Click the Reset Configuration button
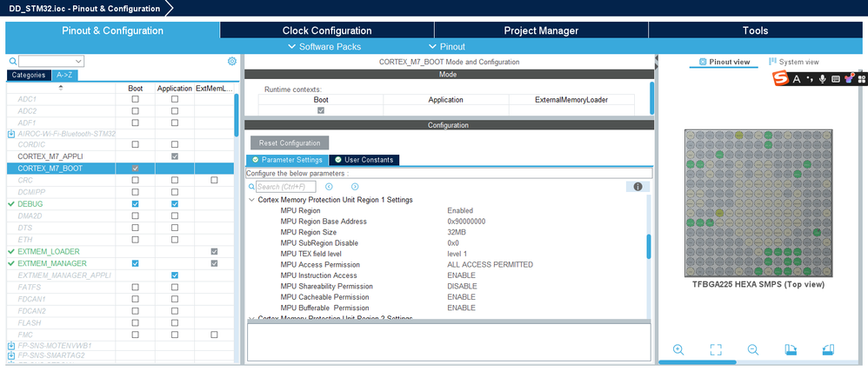The image size is (868, 371). (290, 143)
